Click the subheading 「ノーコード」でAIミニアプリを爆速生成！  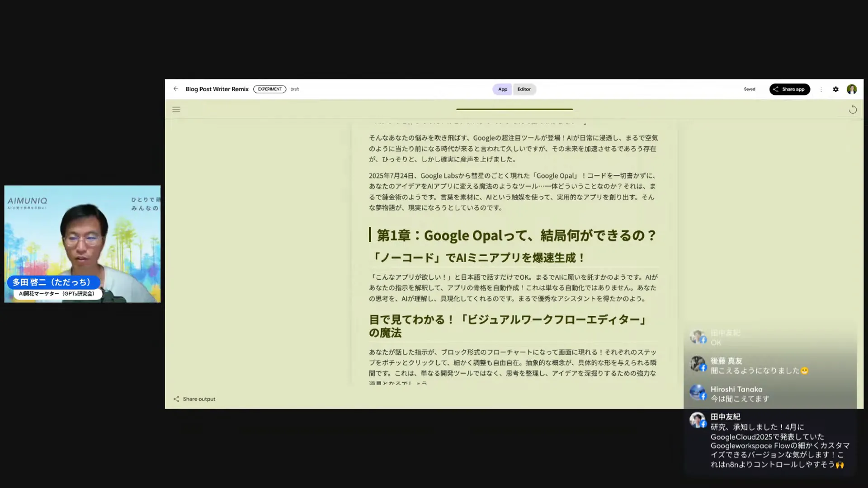[477, 258]
